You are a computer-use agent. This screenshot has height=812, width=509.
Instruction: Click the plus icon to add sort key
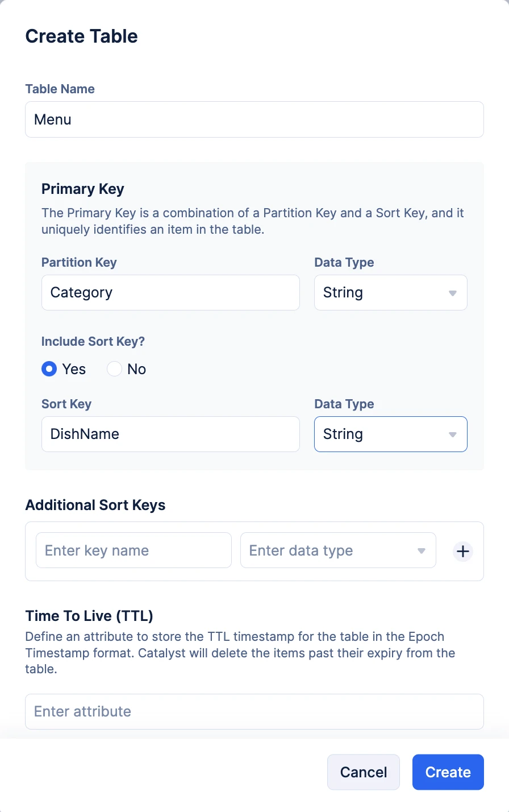click(463, 551)
